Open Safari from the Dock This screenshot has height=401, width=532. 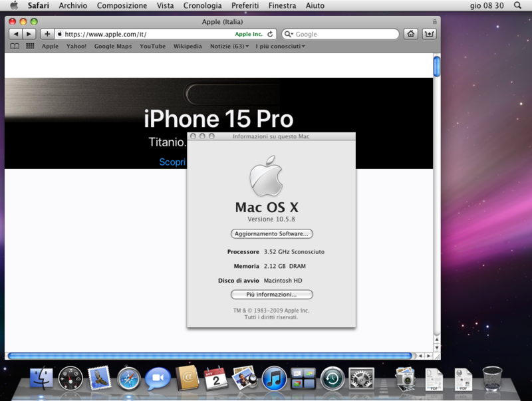(x=128, y=378)
